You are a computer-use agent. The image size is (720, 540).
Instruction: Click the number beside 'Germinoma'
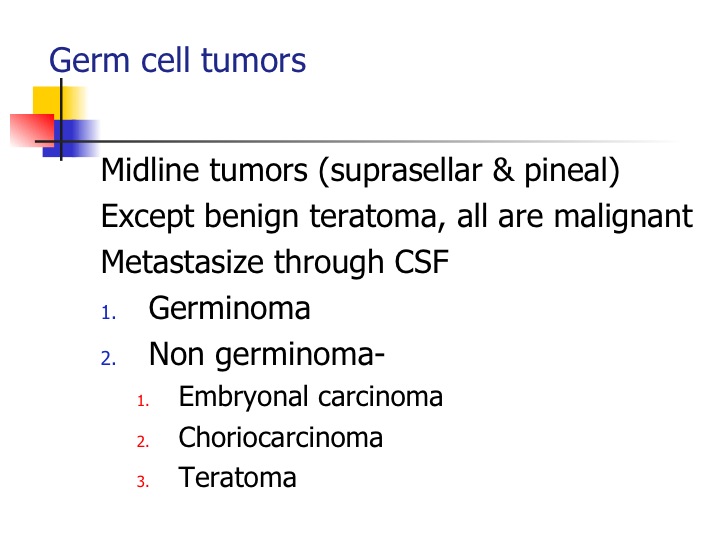pyautogui.click(x=109, y=313)
